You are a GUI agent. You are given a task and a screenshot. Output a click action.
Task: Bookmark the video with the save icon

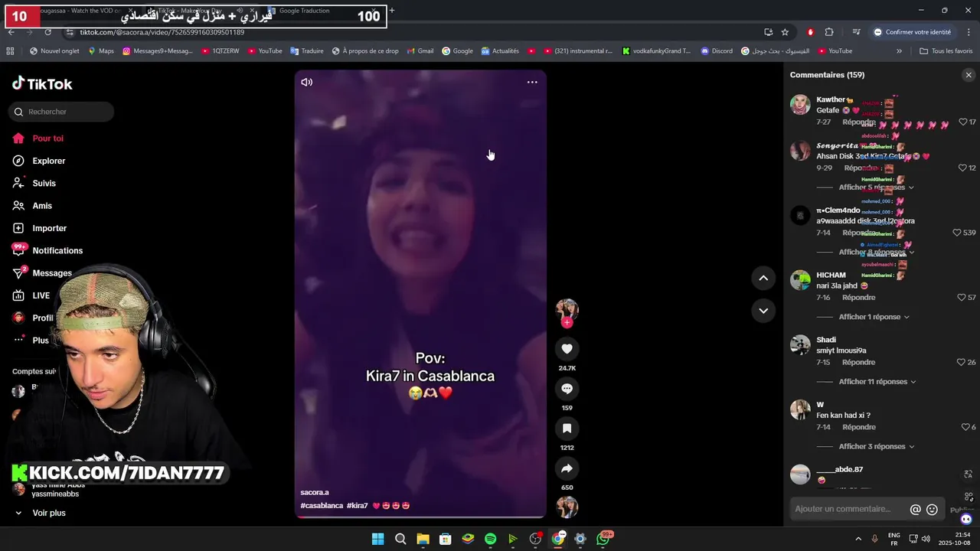[567, 429]
